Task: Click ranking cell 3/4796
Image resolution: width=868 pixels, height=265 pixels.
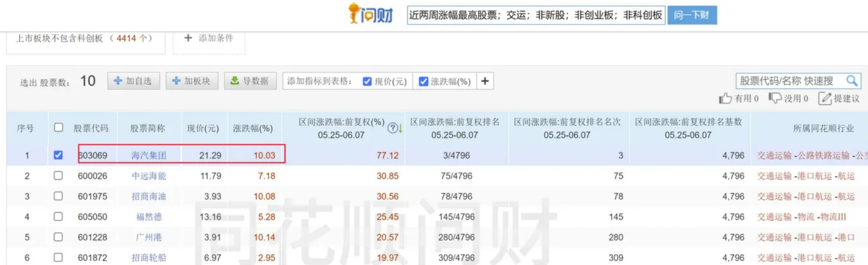Action: click(457, 155)
